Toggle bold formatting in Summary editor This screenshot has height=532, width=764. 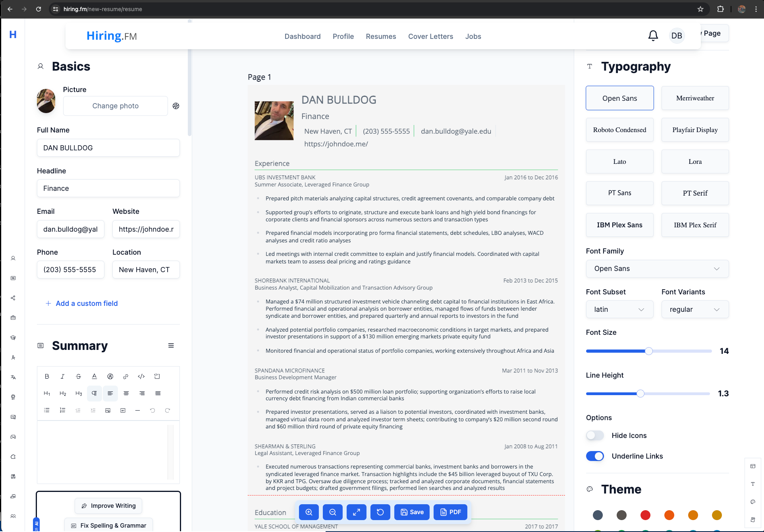(x=47, y=376)
